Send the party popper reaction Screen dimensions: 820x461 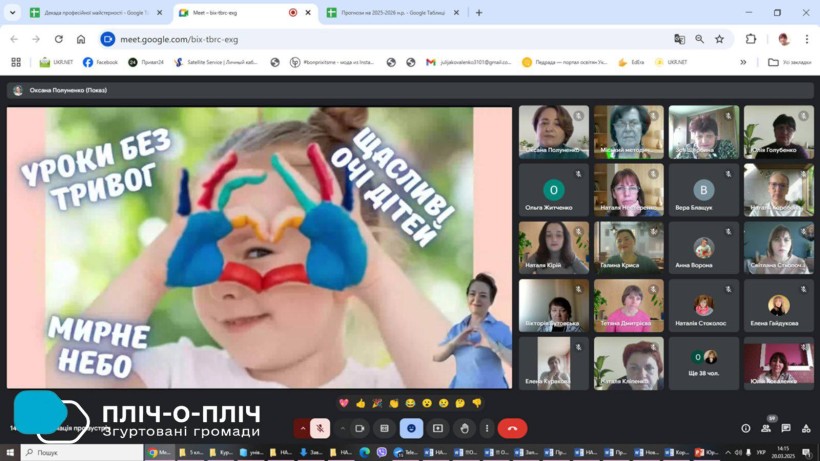tap(377, 403)
